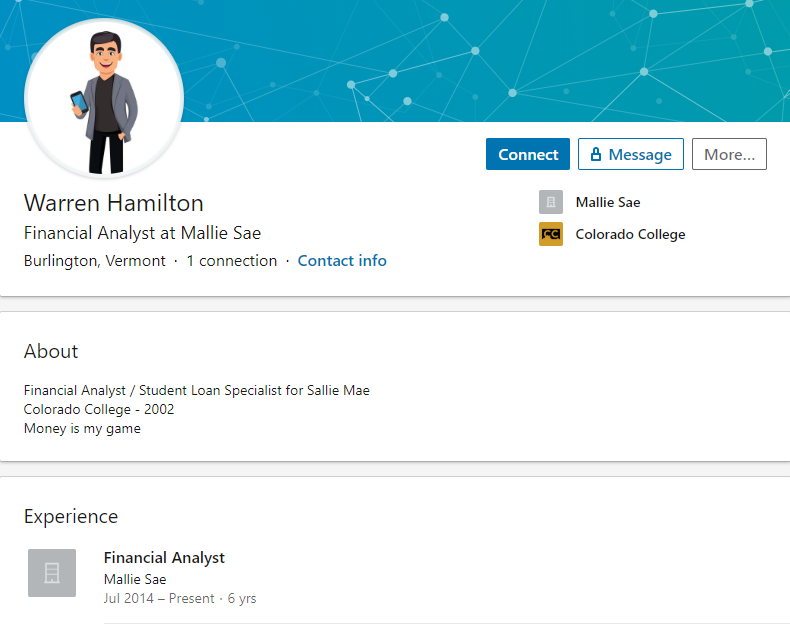Viewport: 790px width, 630px height.
Task: Click the headline Financial Analyst at Mallie Sae
Action: click(142, 233)
